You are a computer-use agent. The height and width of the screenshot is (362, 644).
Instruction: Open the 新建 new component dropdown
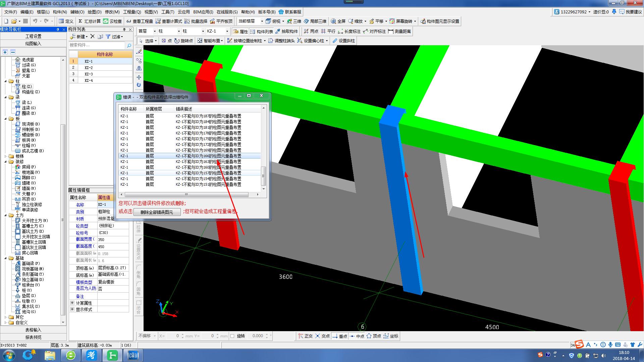point(79,37)
